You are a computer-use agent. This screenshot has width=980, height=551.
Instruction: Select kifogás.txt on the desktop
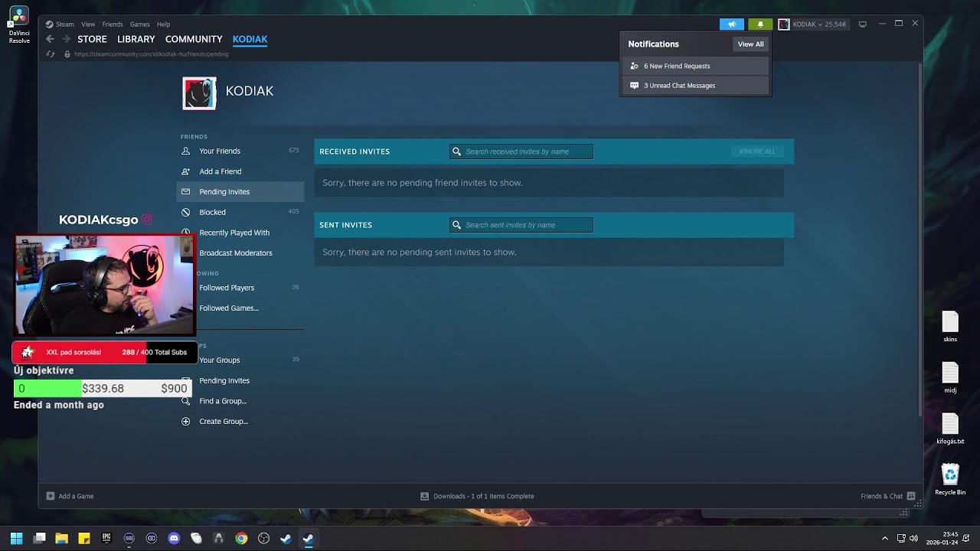click(950, 429)
